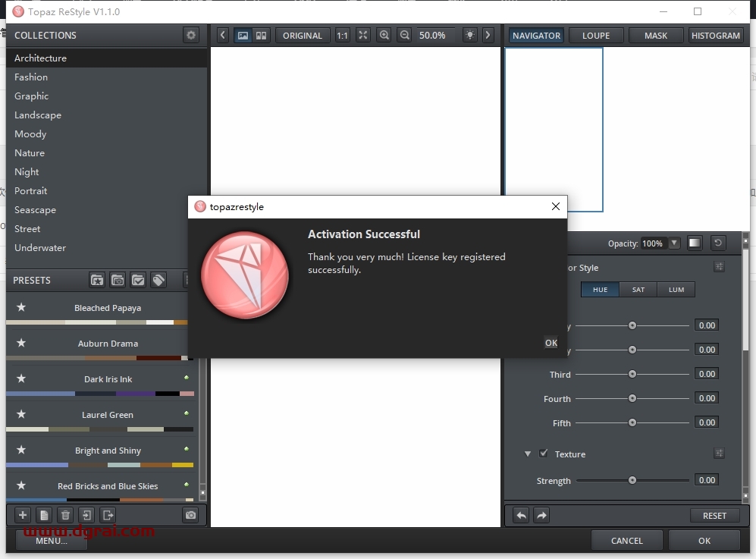This screenshot has height=559, width=756.
Task: Select the SAT mode button
Action: 638,289
